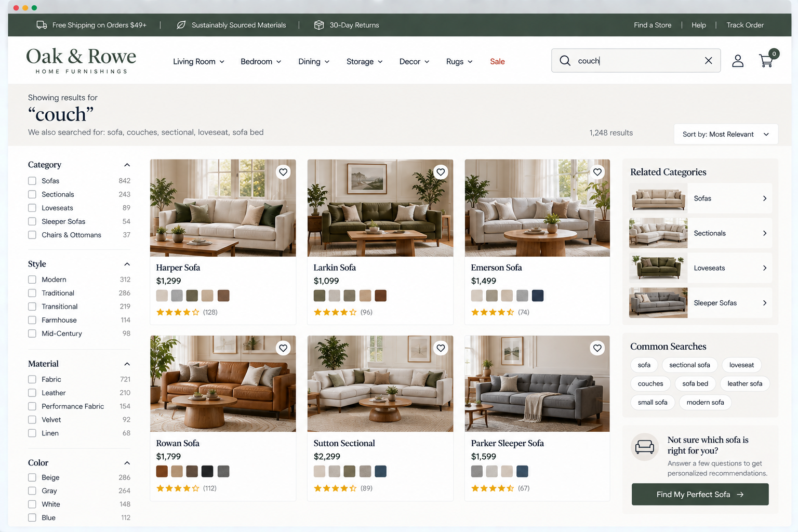Favorite the Rowan Sofa with heart icon

click(283, 348)
